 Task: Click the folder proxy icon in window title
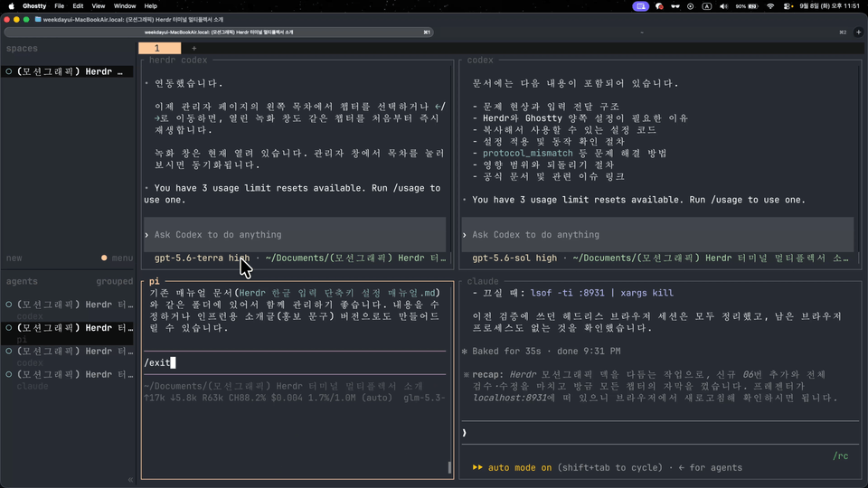click(x=38, y=19)
